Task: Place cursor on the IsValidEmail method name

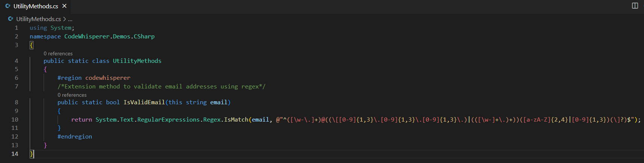Action: (x=144, y=102)
